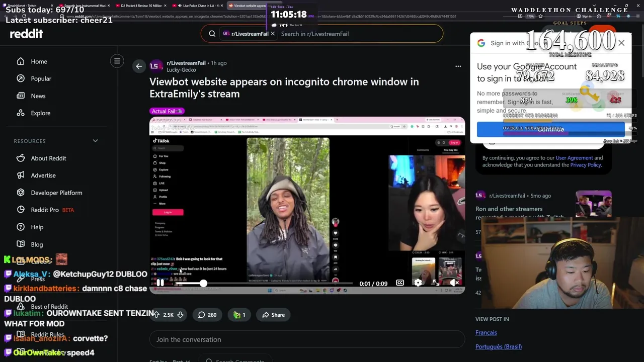Viewport: 644px width, 362px height.
Task: Pause the video
Action: (x=160, y=284)
